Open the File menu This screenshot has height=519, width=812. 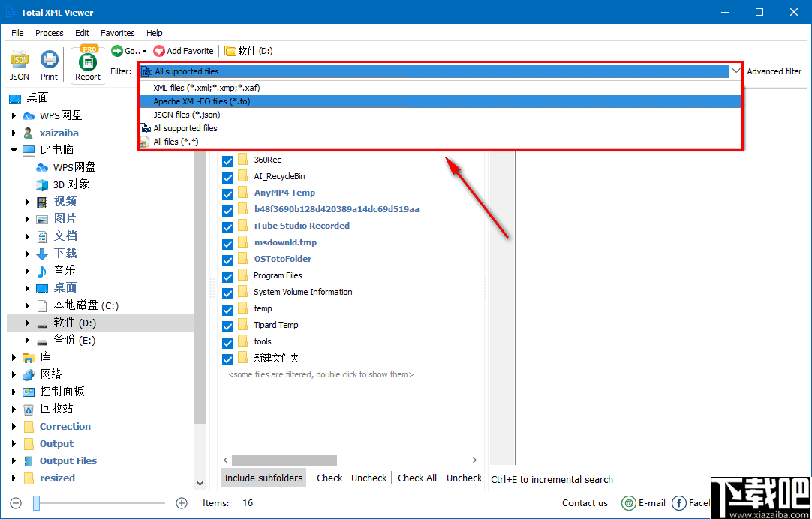pyautogui.click(x=17, y=32)
